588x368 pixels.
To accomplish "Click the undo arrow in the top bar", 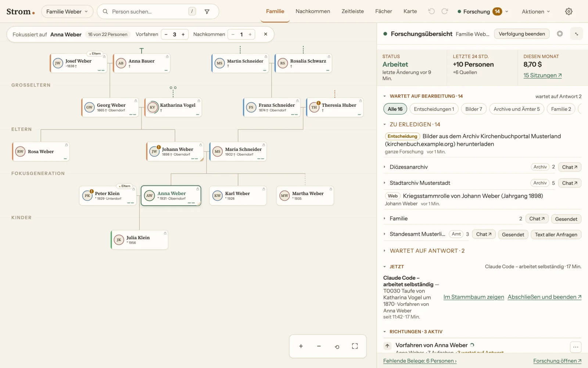I will (x=431, y=11).
